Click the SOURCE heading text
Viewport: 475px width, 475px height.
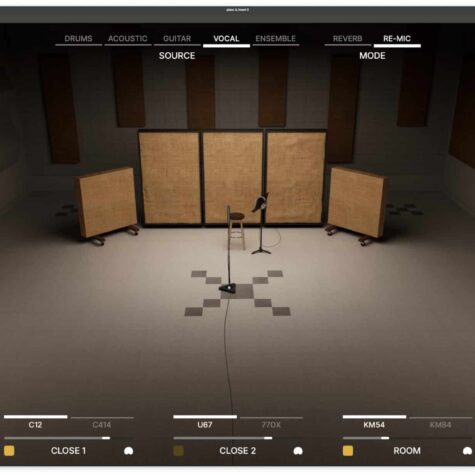[x=177, y=56]
